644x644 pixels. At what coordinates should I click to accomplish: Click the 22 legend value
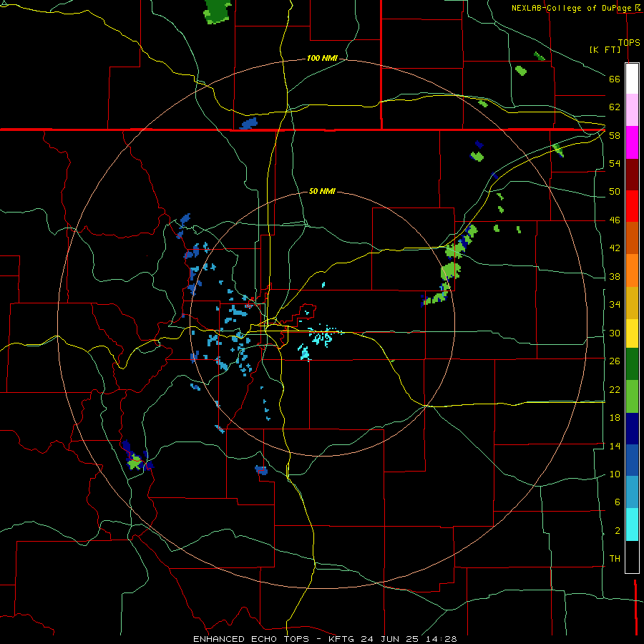pos(615,389)
